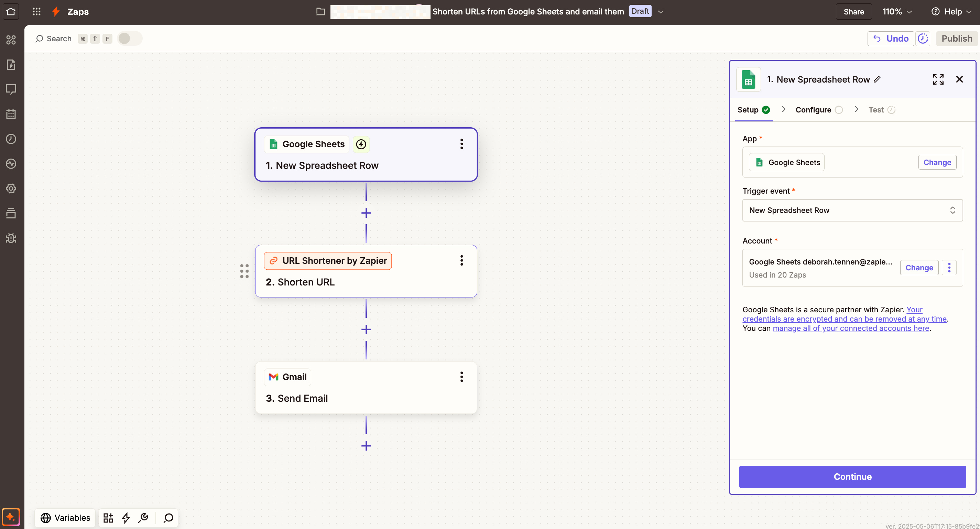Open Google Sheets step three-dot menu
Screen dimensions: 980x529
click(461, 144)
